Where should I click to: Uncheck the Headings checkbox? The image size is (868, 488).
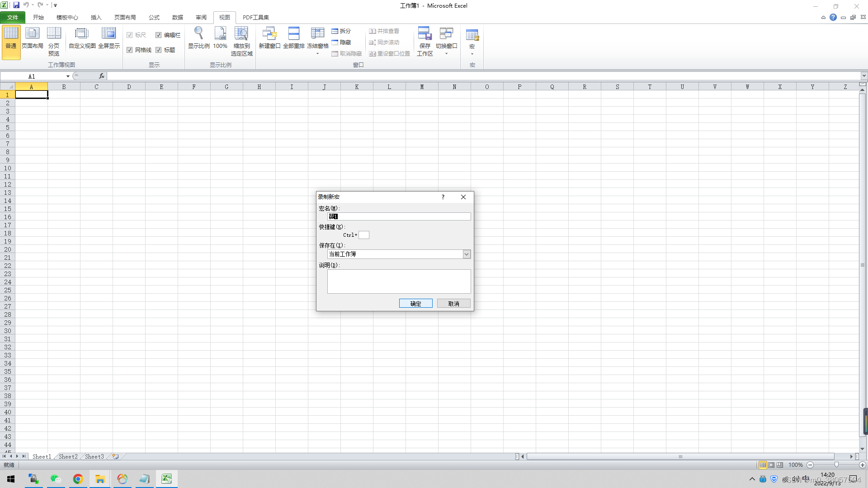pos(159,50)
